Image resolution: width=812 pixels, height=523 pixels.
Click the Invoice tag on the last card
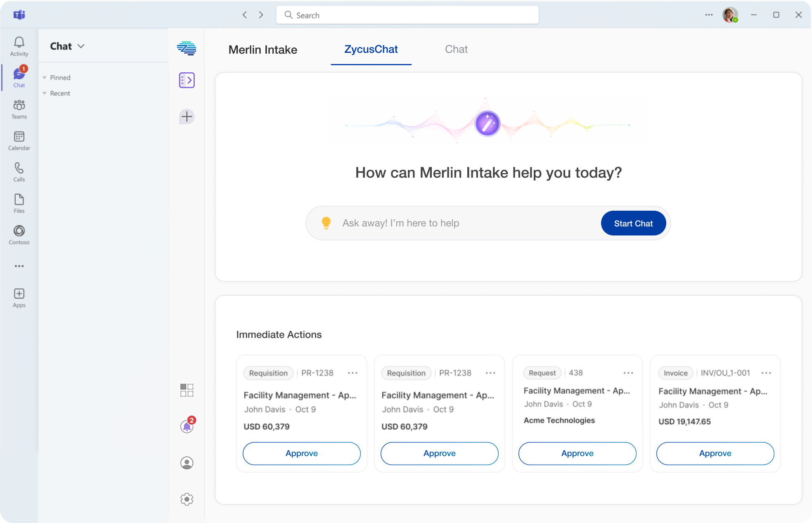click(x=675, y=373)
